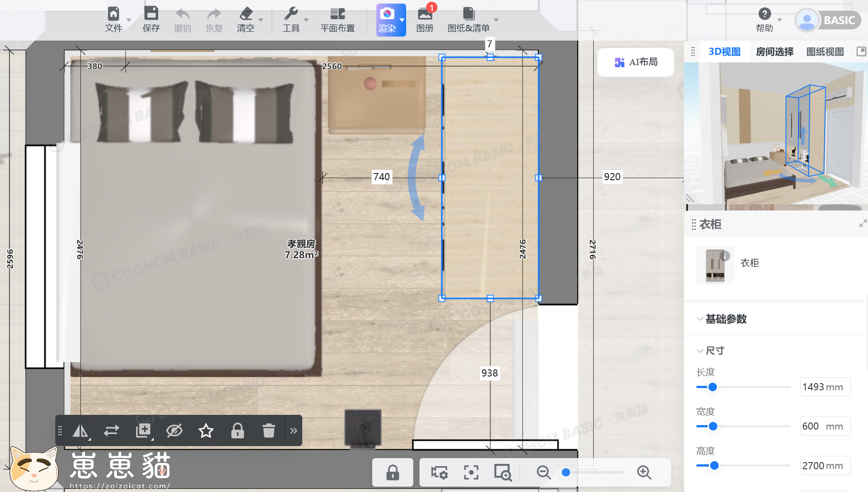Hide the selected wardrobe with eye icon
The image size is (868, 492).
point(174,430)
